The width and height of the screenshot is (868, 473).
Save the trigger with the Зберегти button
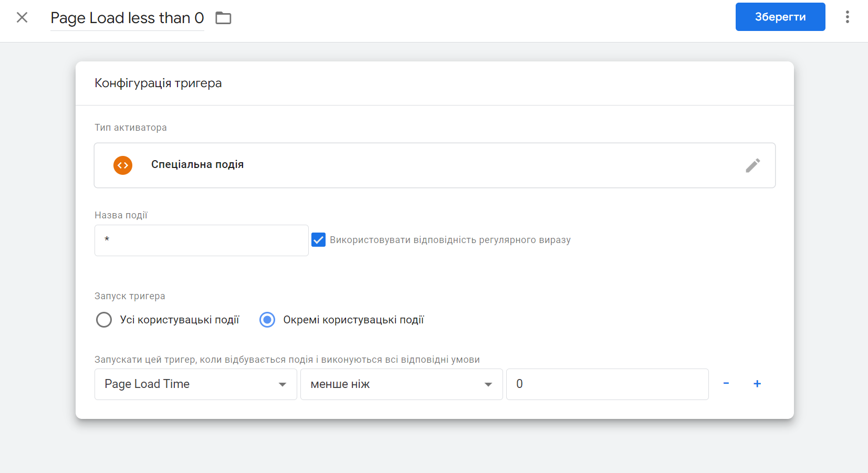(780, 16)
